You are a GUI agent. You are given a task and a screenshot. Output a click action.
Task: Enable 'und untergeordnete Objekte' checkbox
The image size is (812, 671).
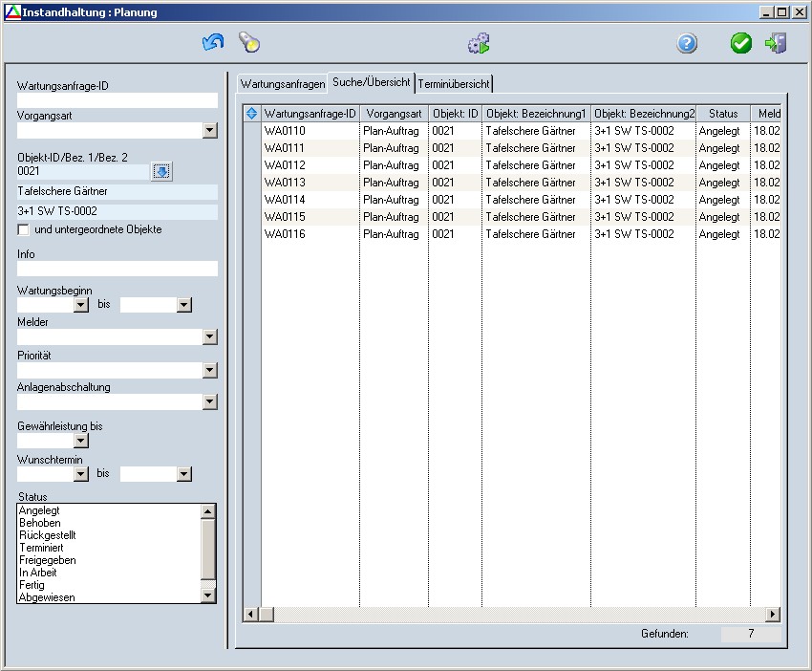[24, 230]
